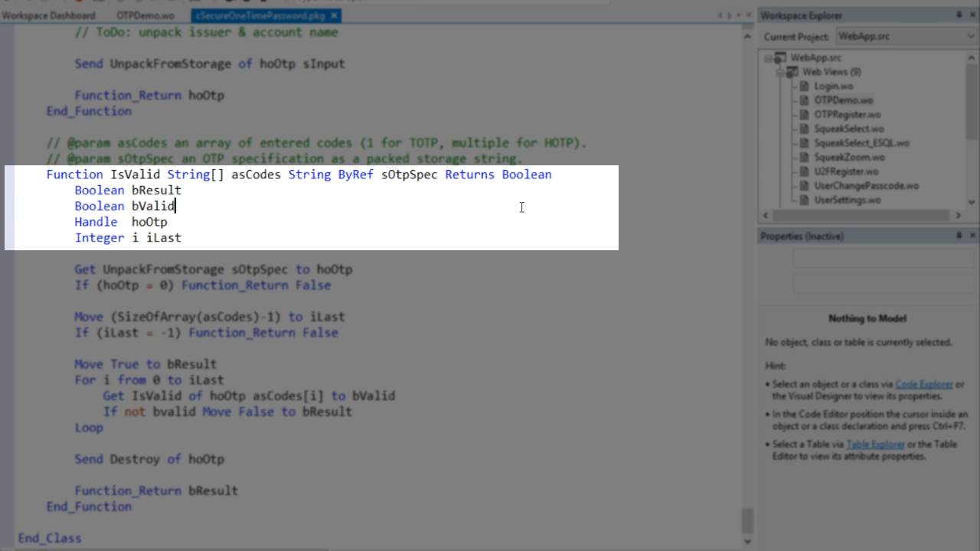Switch to the Workspace Dashboard tab
The height and width of the screenshot is (551, 980).
pyautogui.click(x=49, y=15)
